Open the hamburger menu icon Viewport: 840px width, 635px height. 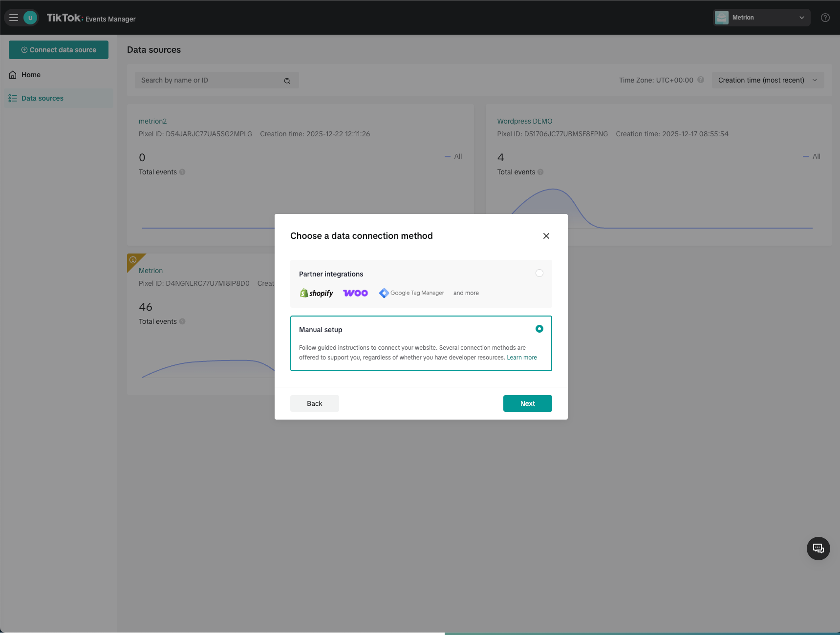14,18
